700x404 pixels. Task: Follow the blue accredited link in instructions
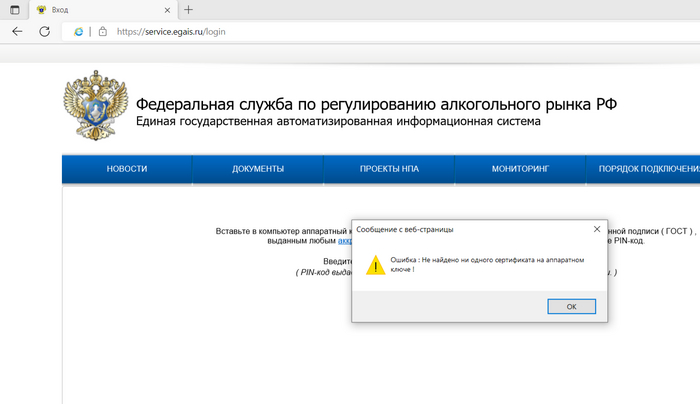point(344,241)
